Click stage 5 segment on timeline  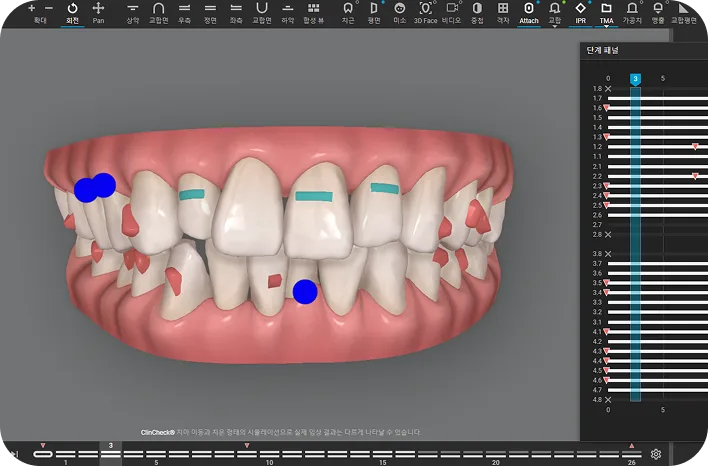[x=156, y=453]
